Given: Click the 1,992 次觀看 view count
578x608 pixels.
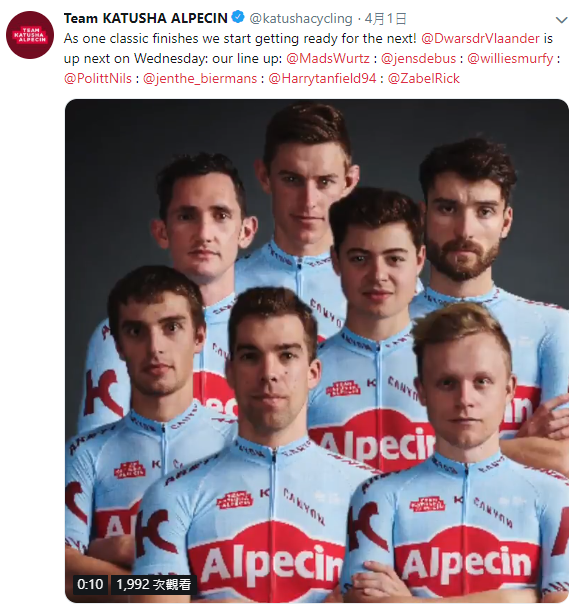Looking at the screenshot, I should 154,584.
